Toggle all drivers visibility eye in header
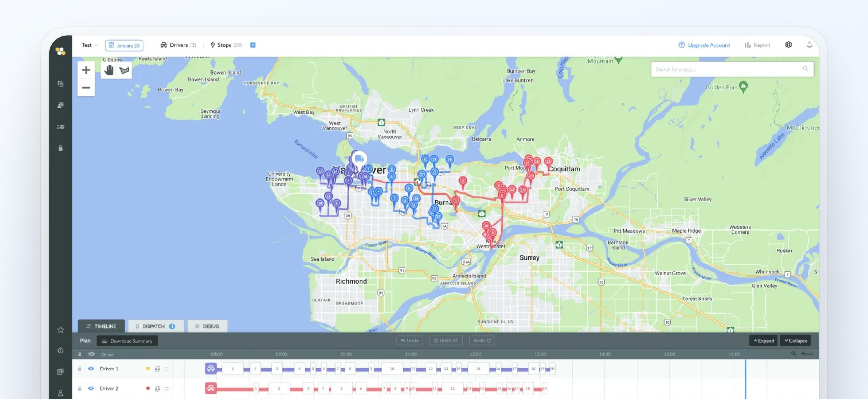The height and width of the screenshot is (399, 868). (x=91, y=354)
